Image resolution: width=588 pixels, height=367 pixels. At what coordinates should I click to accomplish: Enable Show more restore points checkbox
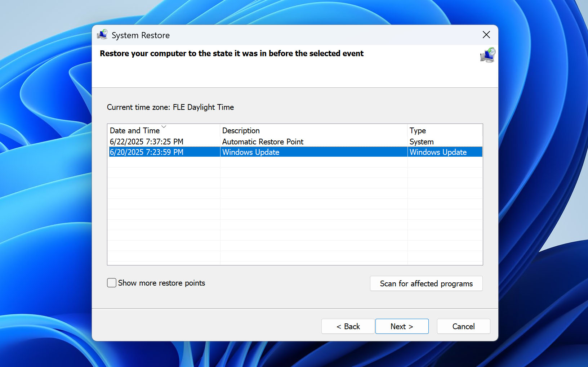(112, 283)
